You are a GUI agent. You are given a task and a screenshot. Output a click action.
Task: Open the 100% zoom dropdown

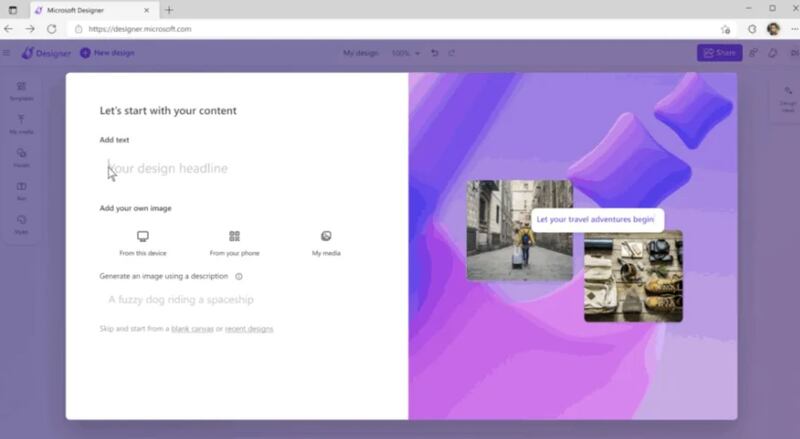[x=406, y=53]
